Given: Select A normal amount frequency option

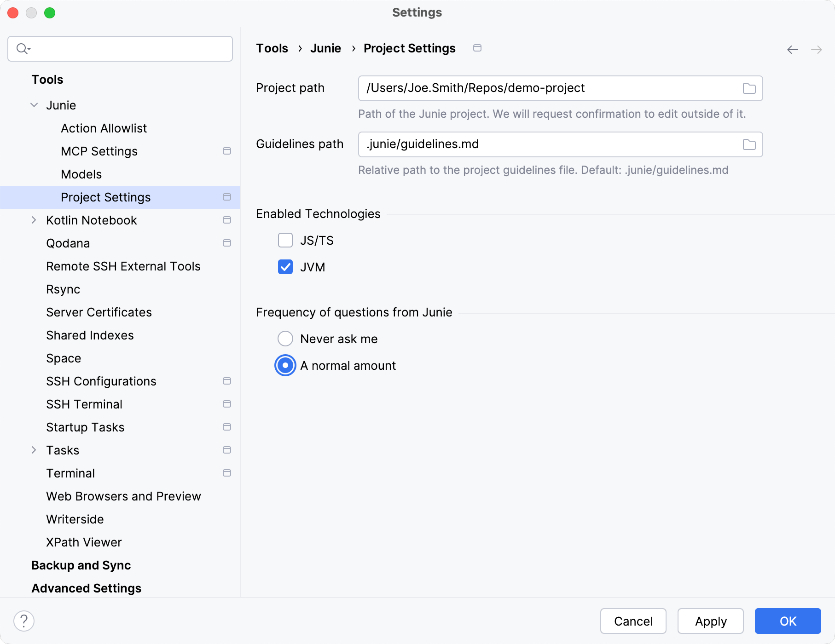Looking at the screenshot, I should tap(285, 365).
